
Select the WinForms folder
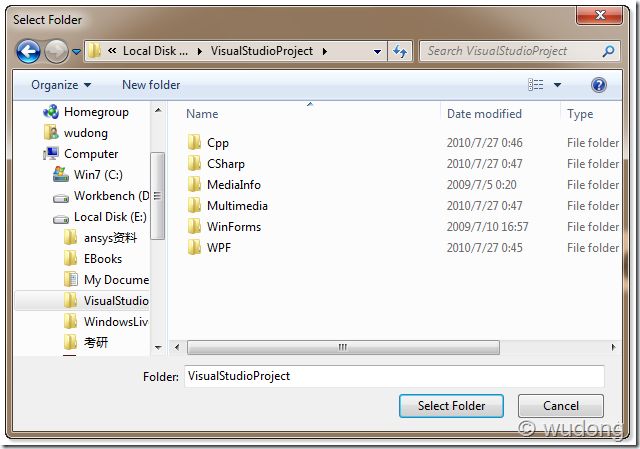233,227
